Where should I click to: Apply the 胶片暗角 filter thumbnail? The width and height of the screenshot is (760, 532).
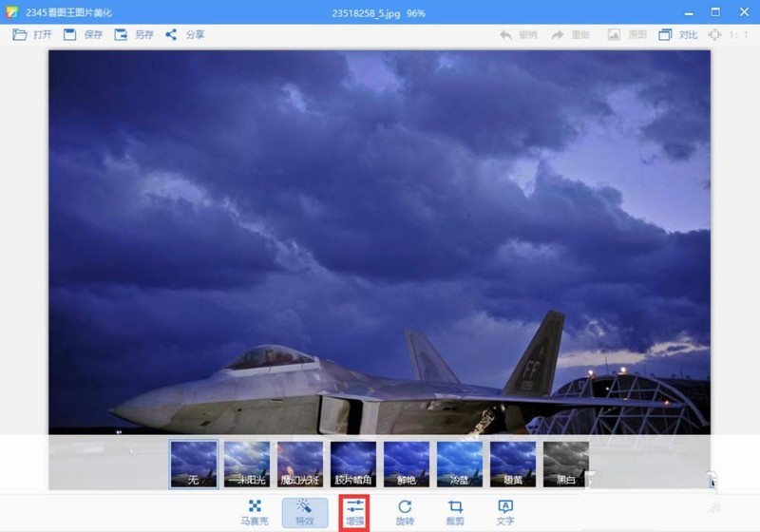pyautogui.click(x=353, y=464)
